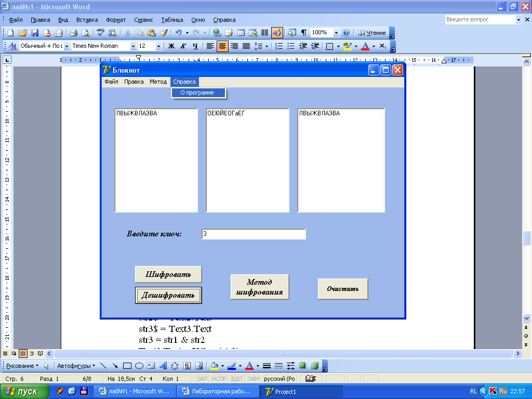Toggle the bulleted list
This screenshot has width=532, height=399.
point(291,46)
